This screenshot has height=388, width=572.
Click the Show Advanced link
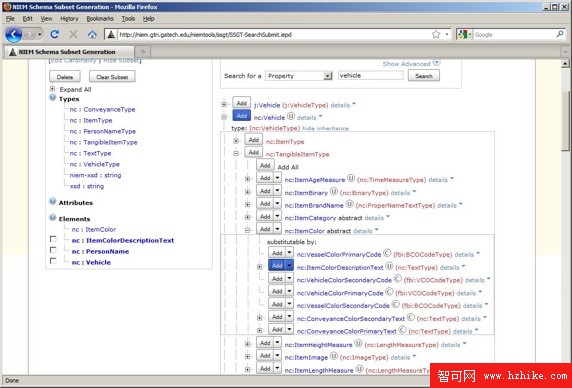point(406,63)
